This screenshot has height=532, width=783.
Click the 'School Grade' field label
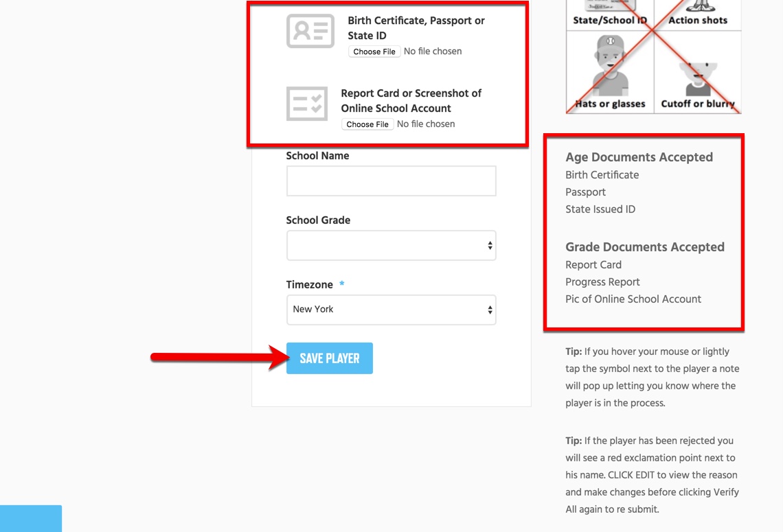click(x=318, y=220)
